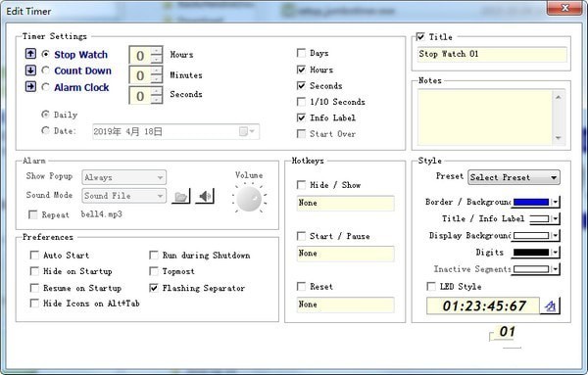Adjust the Volume knob

pos(249,199)
